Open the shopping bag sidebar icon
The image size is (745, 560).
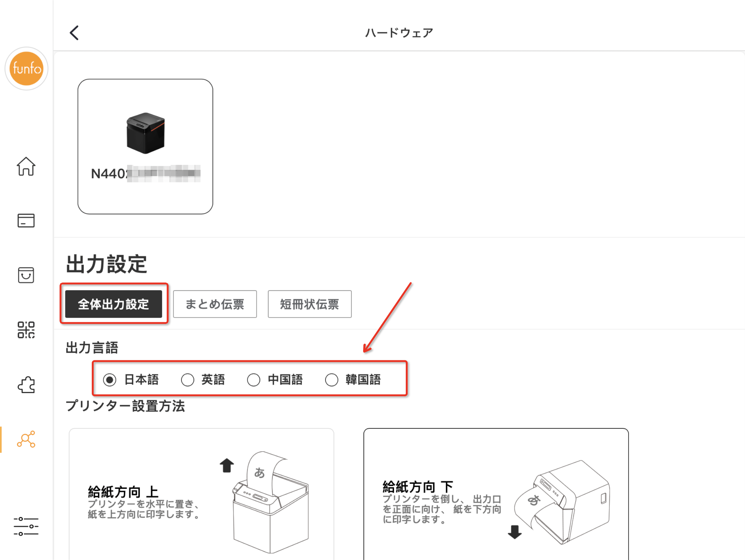coord(26,275)
